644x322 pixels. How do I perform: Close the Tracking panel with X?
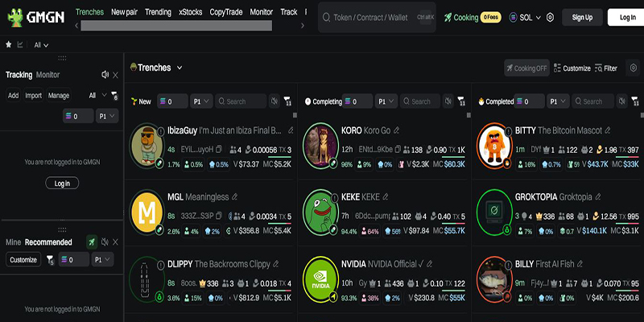pos(115,75)
